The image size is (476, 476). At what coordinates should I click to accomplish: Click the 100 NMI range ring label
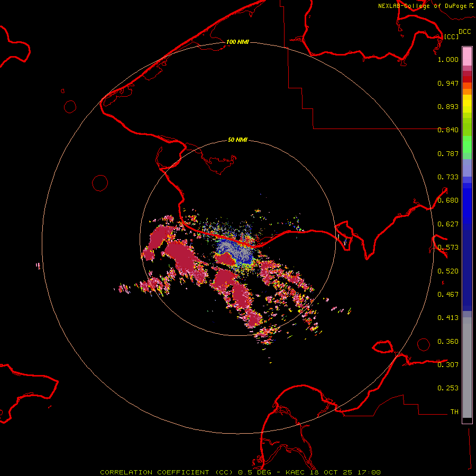click(x=237, y=42)
